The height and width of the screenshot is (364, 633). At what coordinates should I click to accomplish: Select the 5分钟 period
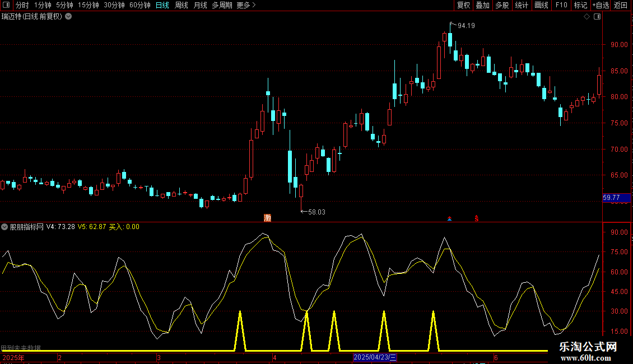coord(64,5)
